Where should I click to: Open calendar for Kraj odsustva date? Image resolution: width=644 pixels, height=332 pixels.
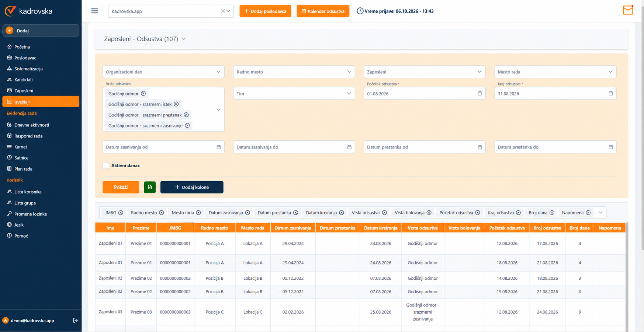click(x=610, y=94)
